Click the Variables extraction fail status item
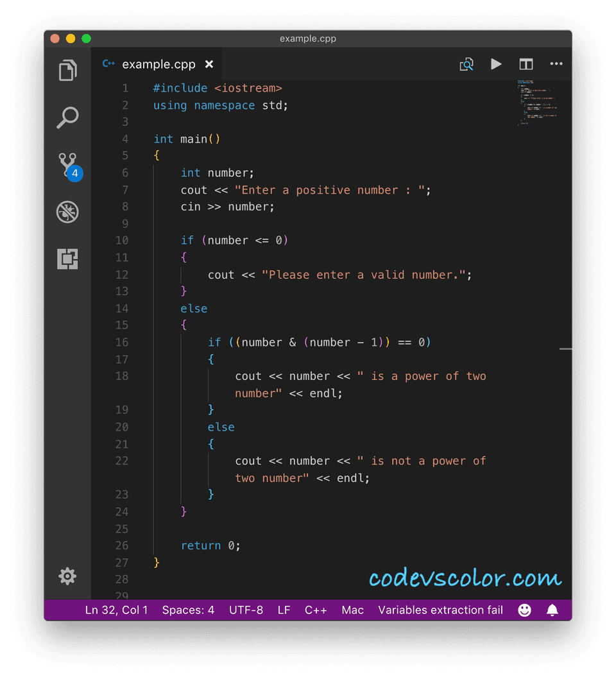The image size is (616, 679). coord(440,610)
